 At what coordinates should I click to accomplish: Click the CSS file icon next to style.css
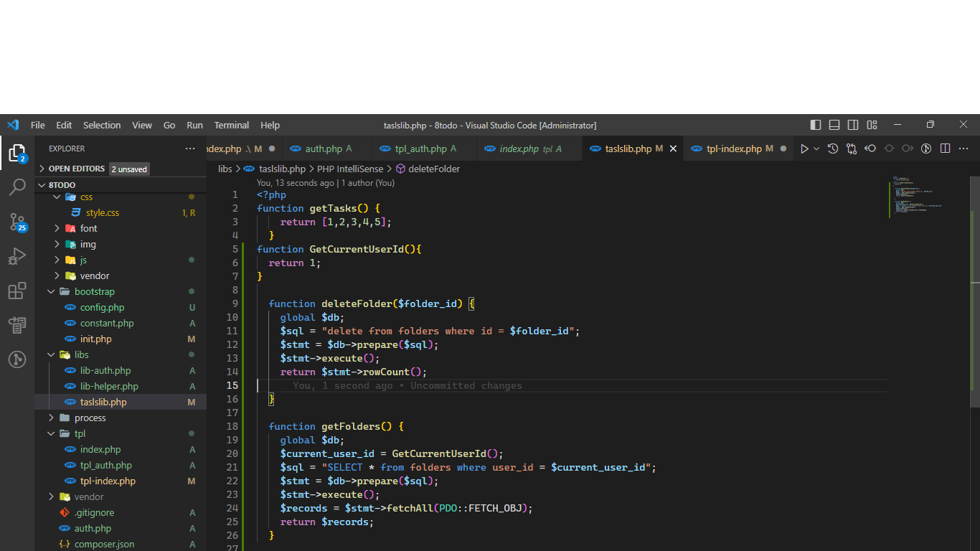click(x=75, y=212)
